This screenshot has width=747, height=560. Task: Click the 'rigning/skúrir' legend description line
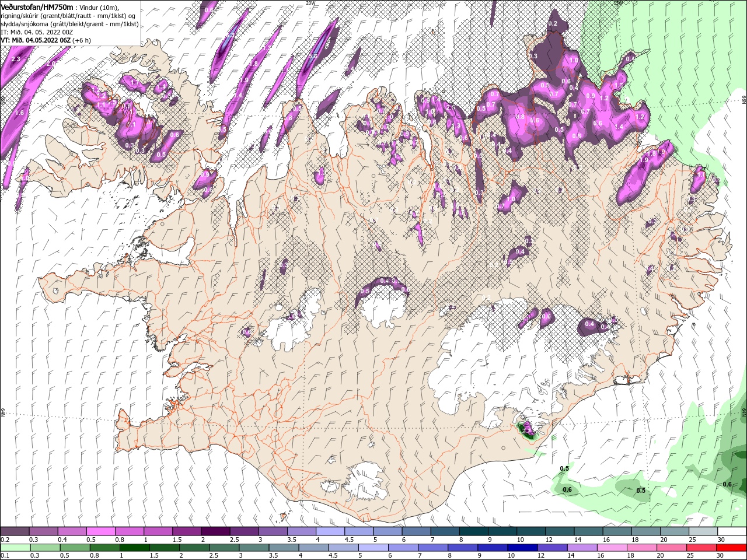(68, 16)
